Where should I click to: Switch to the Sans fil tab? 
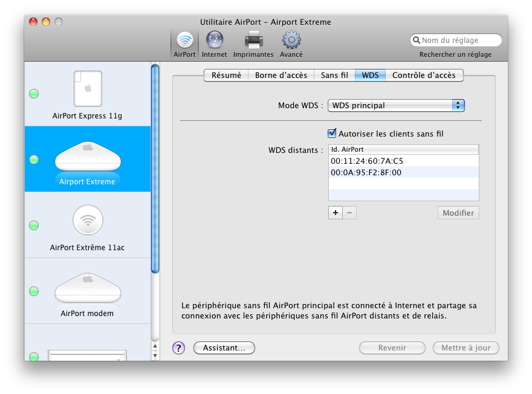(x=334, y=76)
